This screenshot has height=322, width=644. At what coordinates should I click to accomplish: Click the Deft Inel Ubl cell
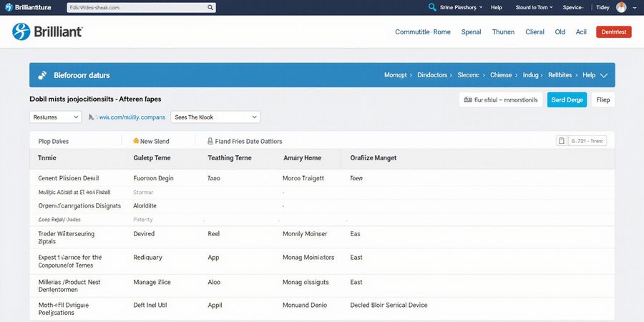click(x=150, y=305)
